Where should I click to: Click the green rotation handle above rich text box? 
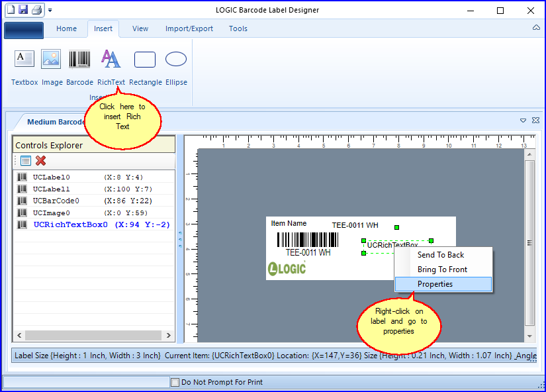(396, 227)
